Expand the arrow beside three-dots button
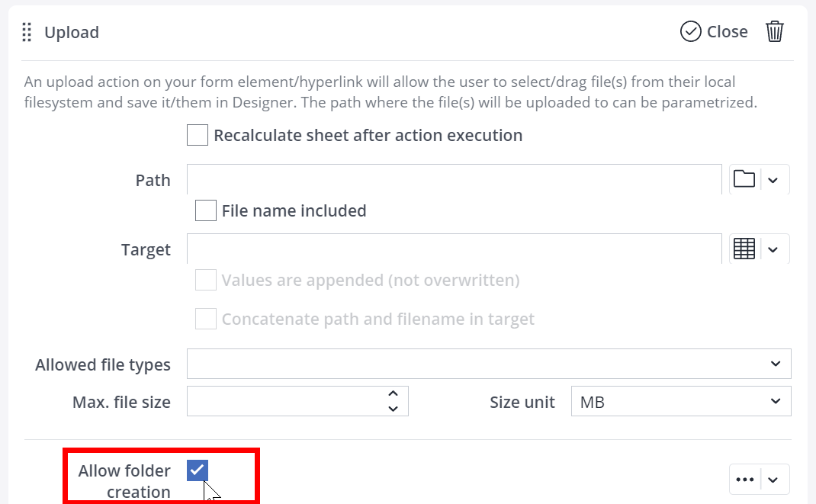816x504 pixels. tap(773, 480)
